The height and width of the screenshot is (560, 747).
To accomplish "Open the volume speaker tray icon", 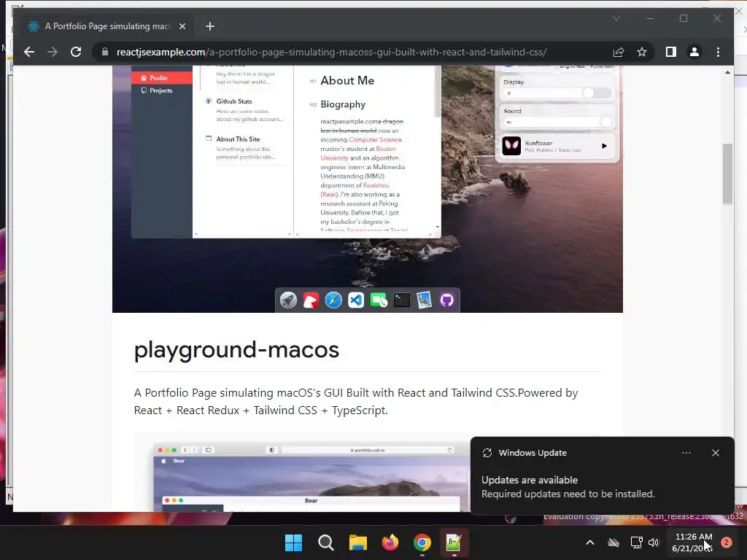I will [x=654, y=542].
